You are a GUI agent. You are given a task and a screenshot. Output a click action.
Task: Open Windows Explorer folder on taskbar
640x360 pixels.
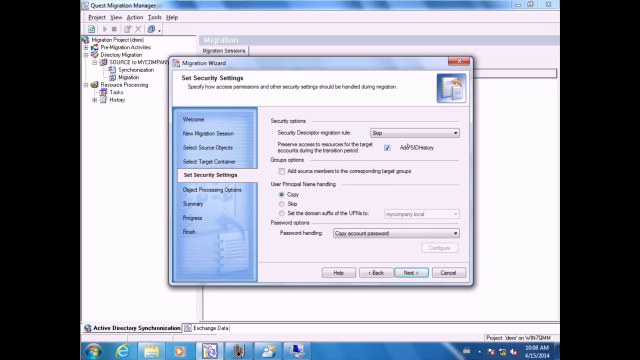point(151,351)
